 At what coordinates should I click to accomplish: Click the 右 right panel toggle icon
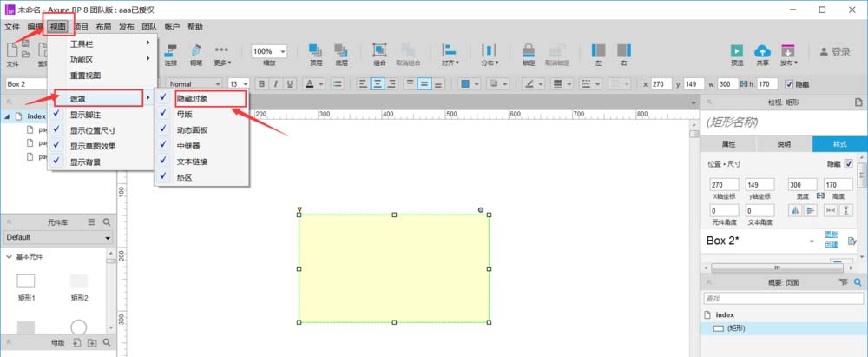point(624,50)
